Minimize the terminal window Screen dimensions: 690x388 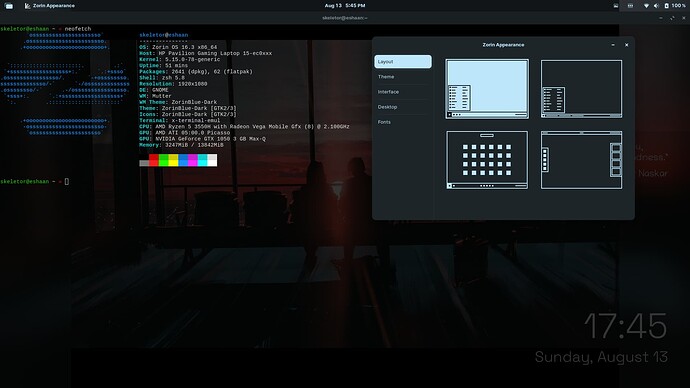(661, 18)
